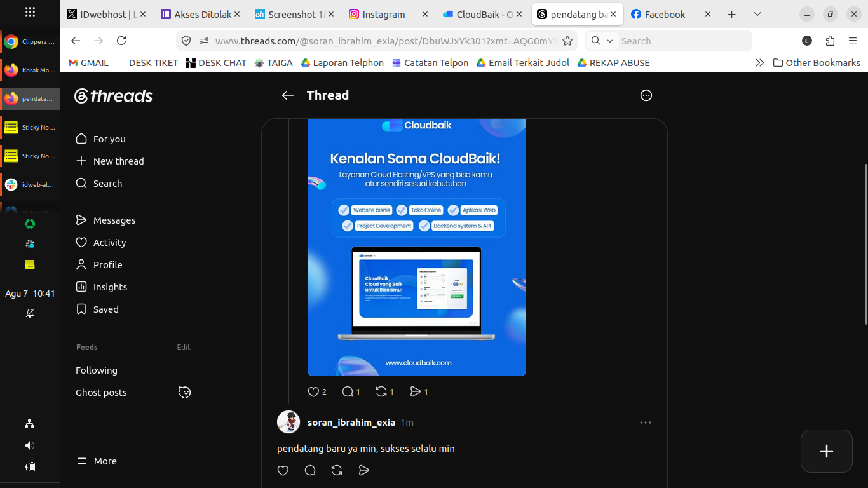Screen dimensions: 868x488
Task: Open the More menu in the sidebar
Action: click(x=97, y=461)
